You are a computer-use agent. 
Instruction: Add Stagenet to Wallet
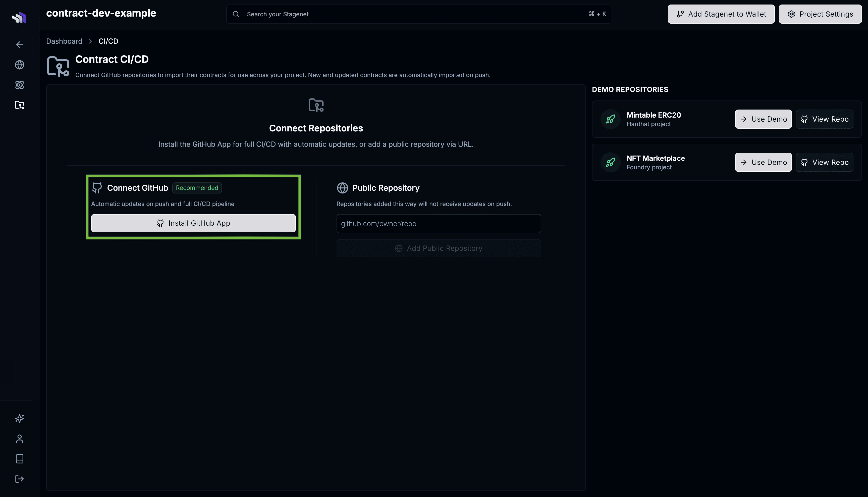tap(721, 14)
